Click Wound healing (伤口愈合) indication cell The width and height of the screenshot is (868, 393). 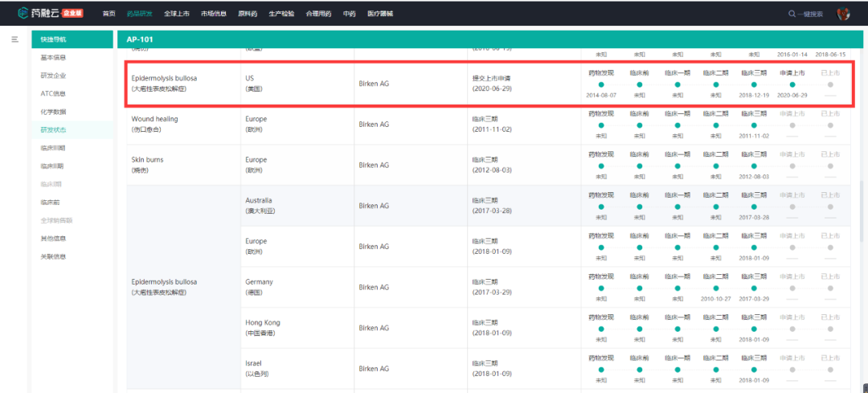(183, 125)
